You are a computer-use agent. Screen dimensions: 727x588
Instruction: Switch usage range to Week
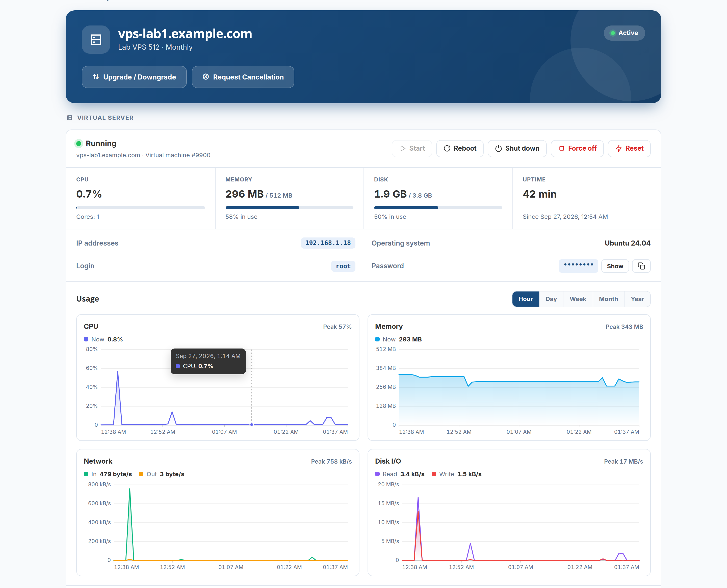tap(578, 299)
